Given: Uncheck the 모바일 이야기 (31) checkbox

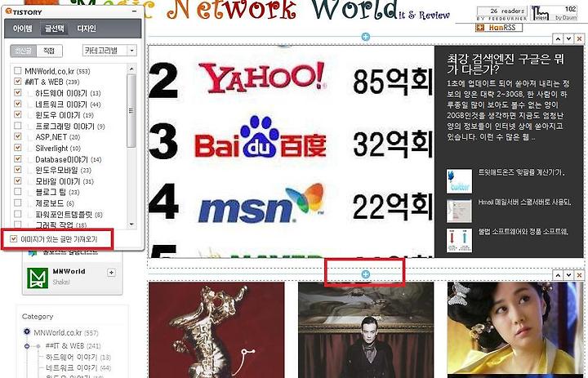Looking at the screenshot, I should [x=18, y=180].
